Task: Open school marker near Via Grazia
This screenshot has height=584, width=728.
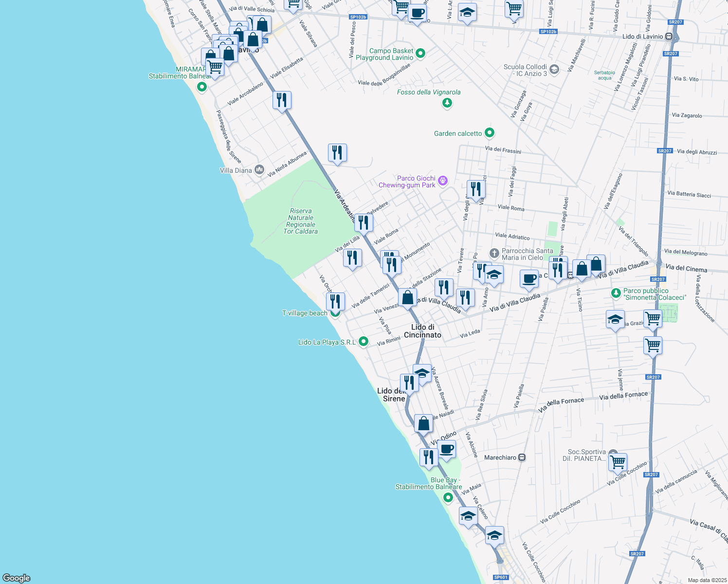Action: pos(615,321)
